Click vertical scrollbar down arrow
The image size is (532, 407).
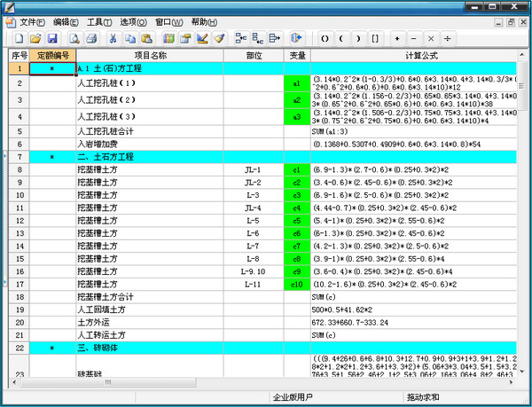522,372
